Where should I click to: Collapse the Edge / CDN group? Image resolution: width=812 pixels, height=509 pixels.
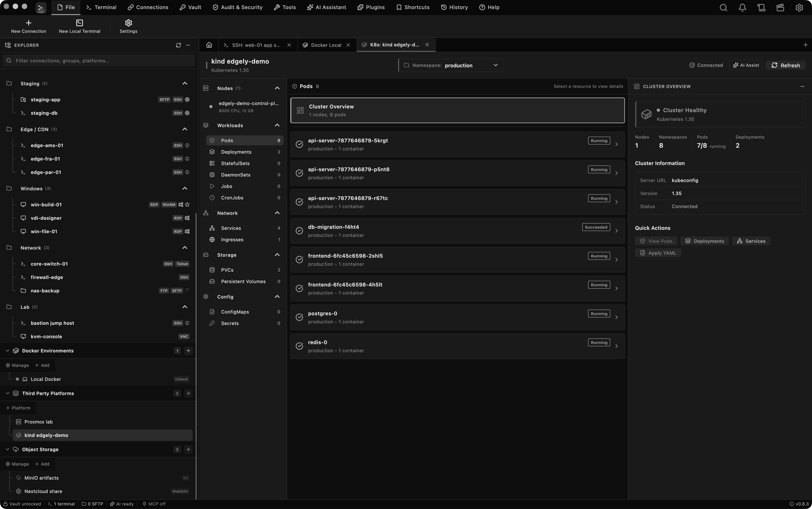(x=184, y=129)
